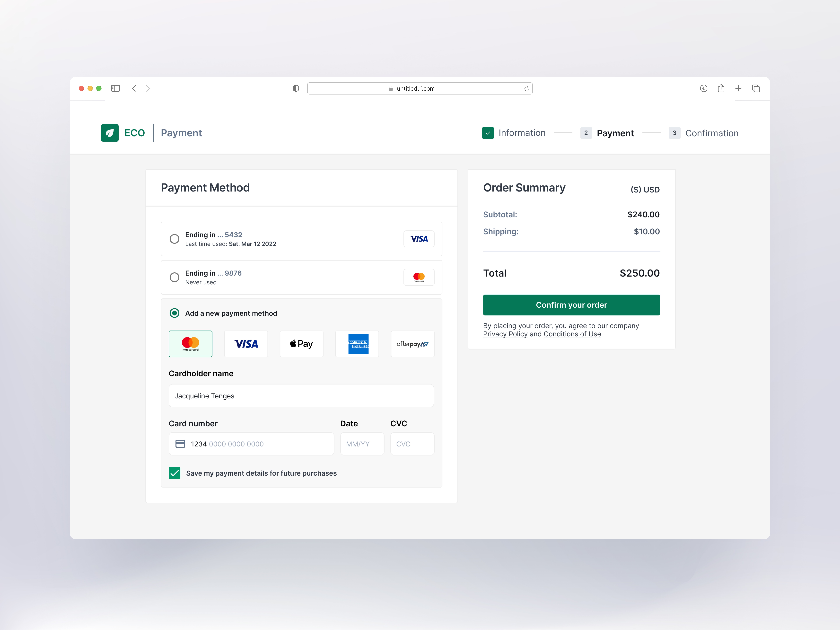Go back with the browser back arrow

point(134,88)
